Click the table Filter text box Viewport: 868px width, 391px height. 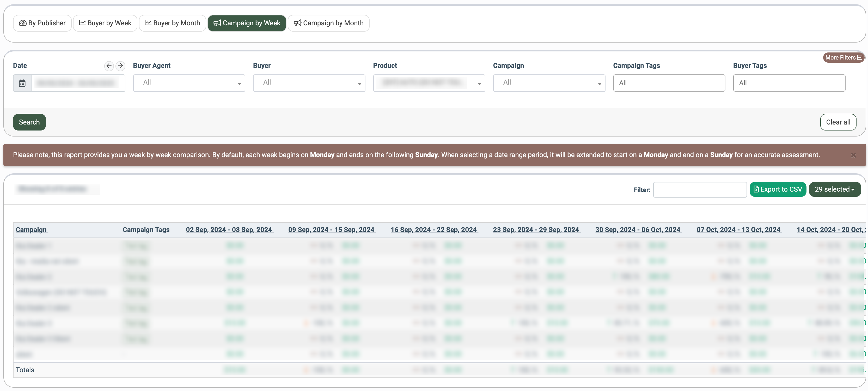(x=700, y=189)
